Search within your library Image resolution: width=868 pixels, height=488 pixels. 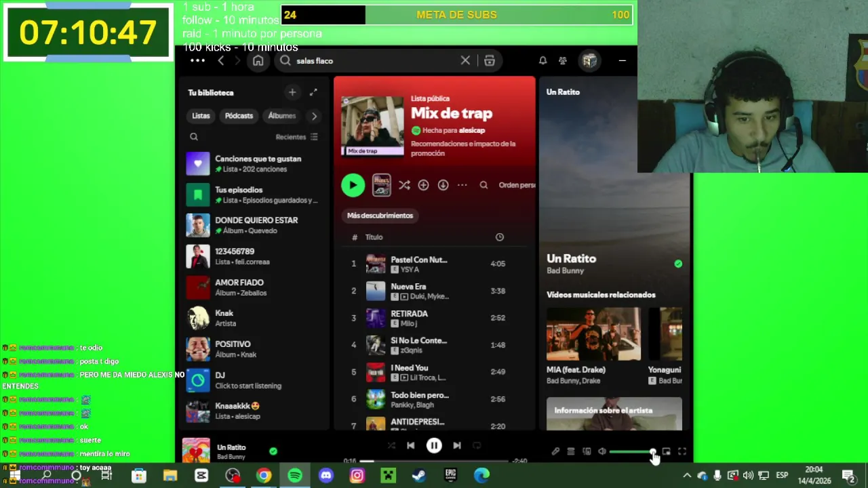click(x=194, y=137)
